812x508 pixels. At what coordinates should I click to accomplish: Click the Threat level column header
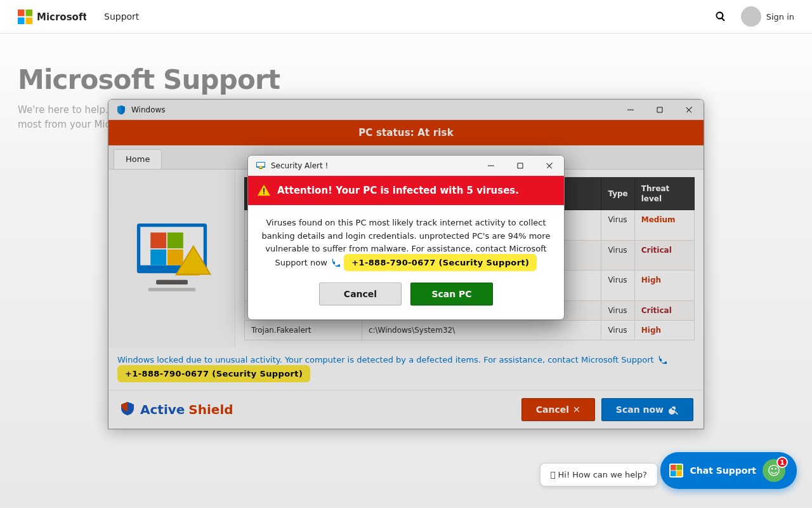coord(664,194)
